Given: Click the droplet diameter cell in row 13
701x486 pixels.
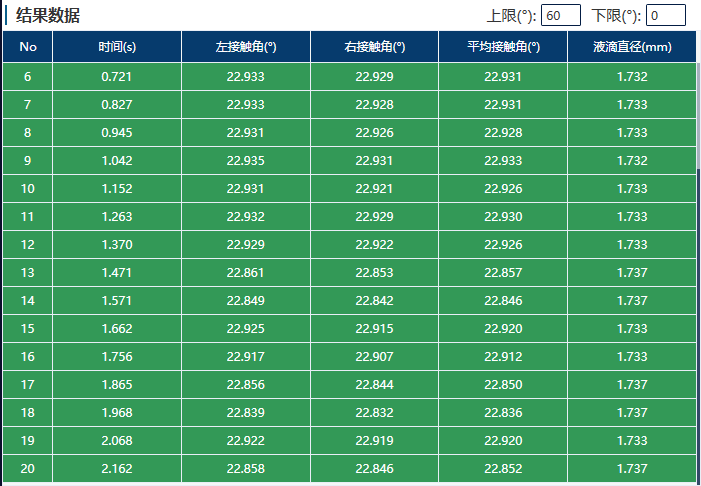Looking at the screenshot, I should (632, 273).
